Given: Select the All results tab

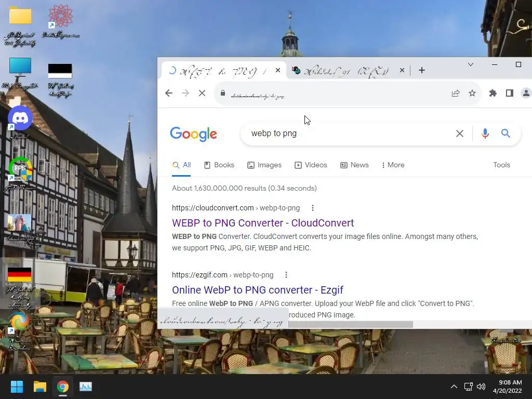Looking at the screenshot, I should [181, 165].
